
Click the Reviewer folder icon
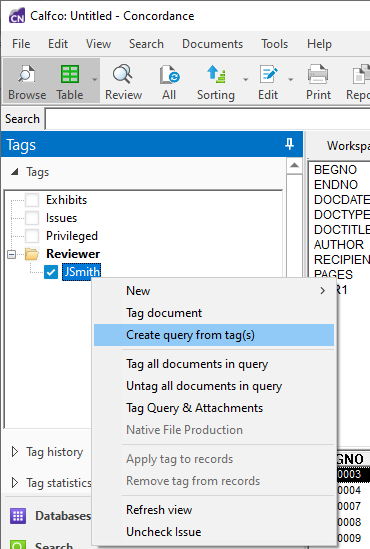click(x=32, y=254)
